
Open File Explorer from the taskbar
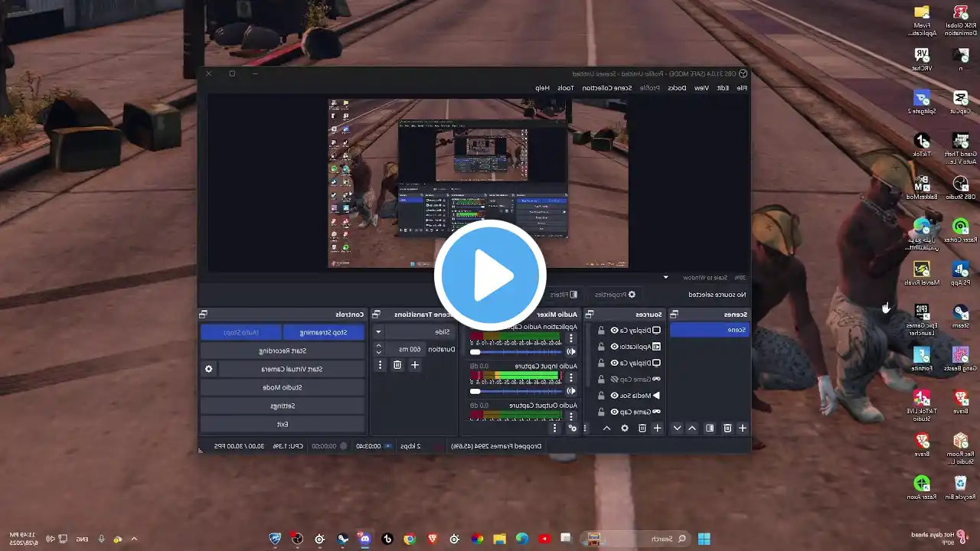[499, 539]
